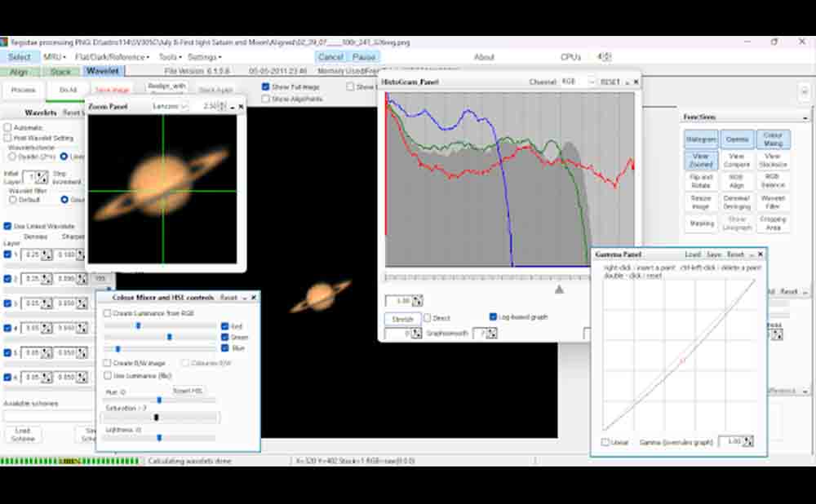Disable the Log-based graph checkbox

tap(493, 316)
